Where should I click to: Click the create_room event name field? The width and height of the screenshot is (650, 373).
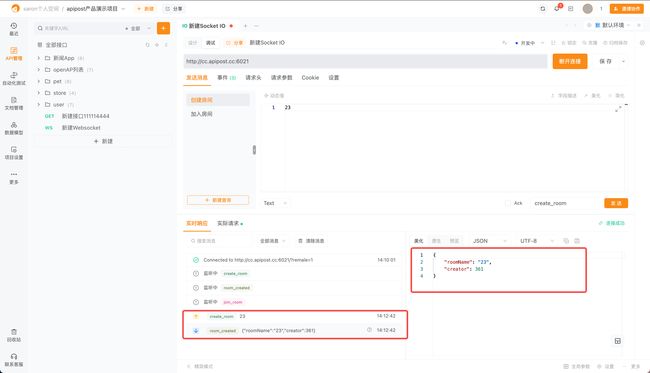point(565,203)
